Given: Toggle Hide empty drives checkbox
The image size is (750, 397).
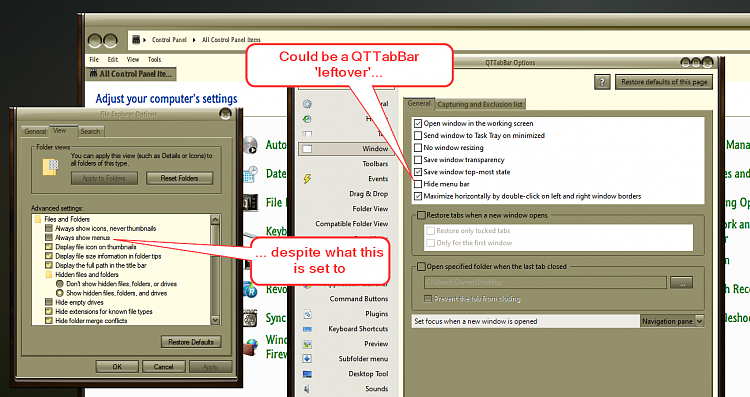Looking at the screenshot, I should [x=49, y=302].
